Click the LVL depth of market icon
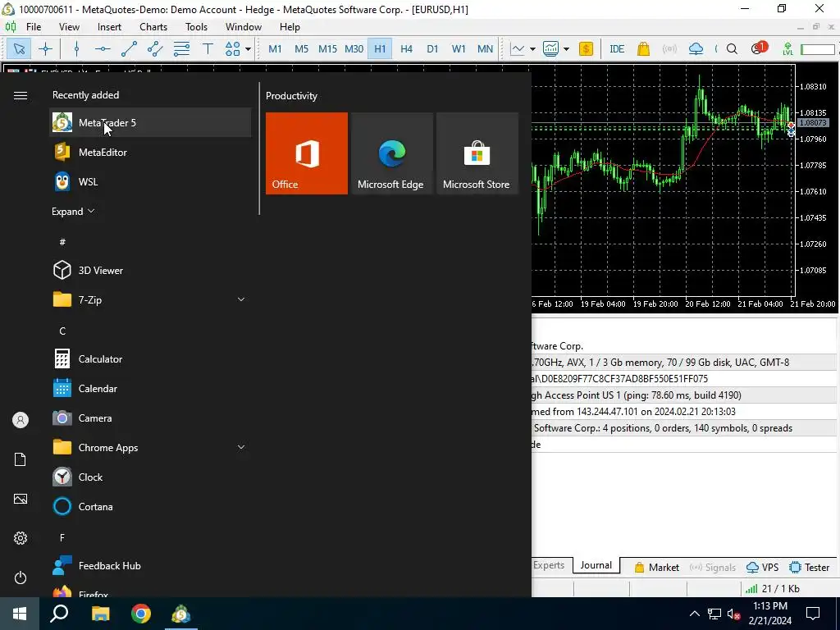The width and height of the screenshot is (840, 630). click(787, 48)
